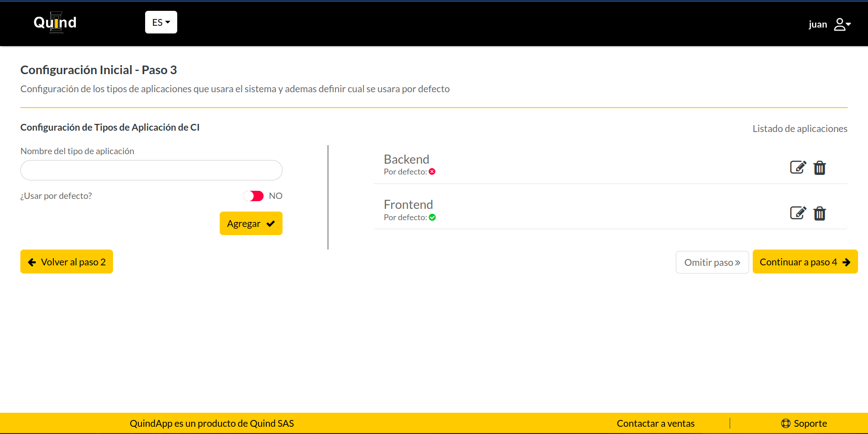Click the edit icon for Frontend
868x434 pixels.
tap(797, 213)
